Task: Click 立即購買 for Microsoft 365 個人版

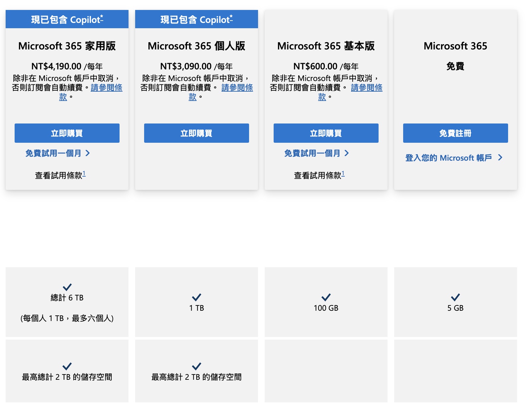Action: tap(197, 133)
